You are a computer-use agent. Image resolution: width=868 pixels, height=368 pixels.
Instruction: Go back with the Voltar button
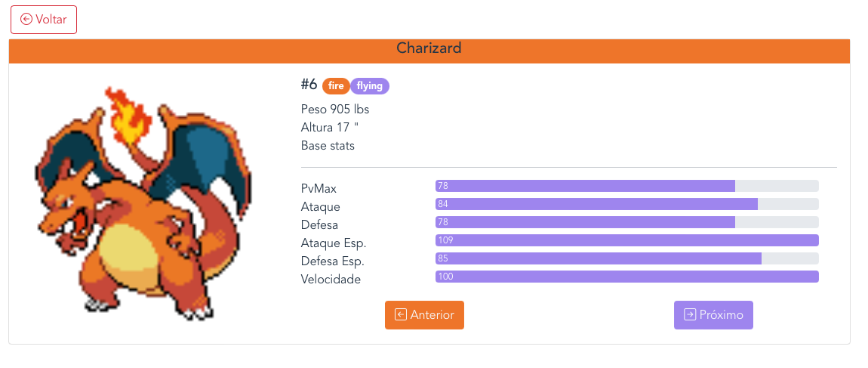(44, 20)
